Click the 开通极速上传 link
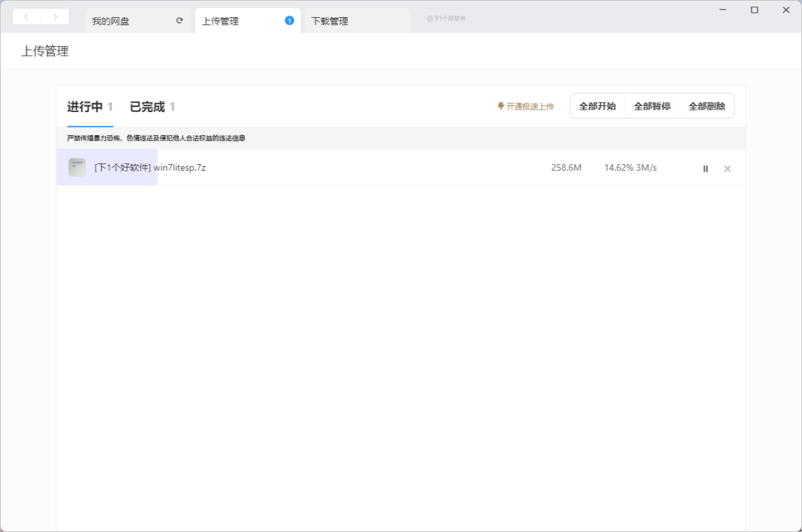Image resolution: width=802 pixels, height=532 pixels. tap(526, 107)
